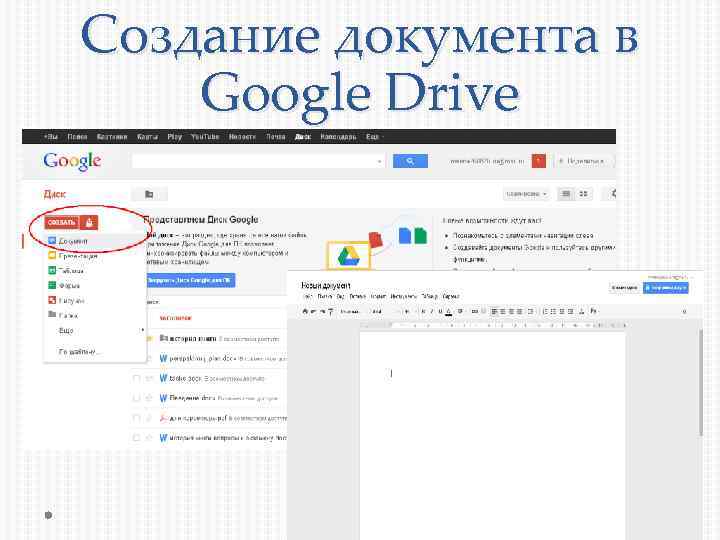
Task: Click the blue download Drive for PC button
Action: click(x=191, y=280)
